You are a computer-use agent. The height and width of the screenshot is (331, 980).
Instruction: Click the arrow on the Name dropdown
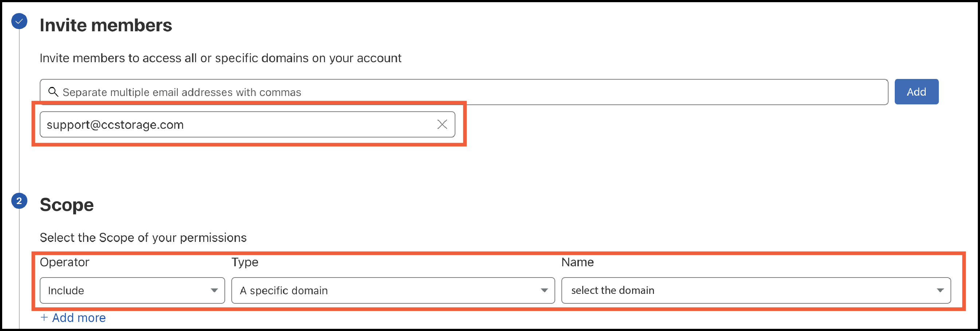pos(940,290)
